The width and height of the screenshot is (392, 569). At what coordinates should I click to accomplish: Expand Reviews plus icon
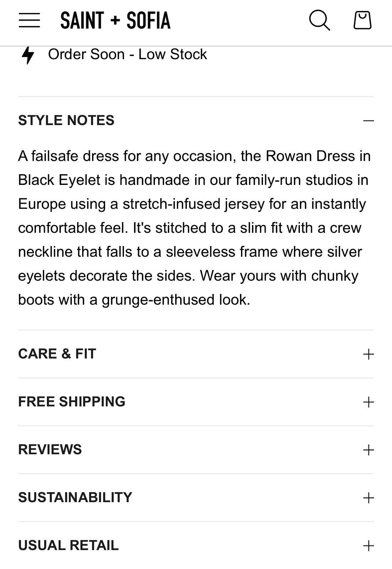coord(369,450)
